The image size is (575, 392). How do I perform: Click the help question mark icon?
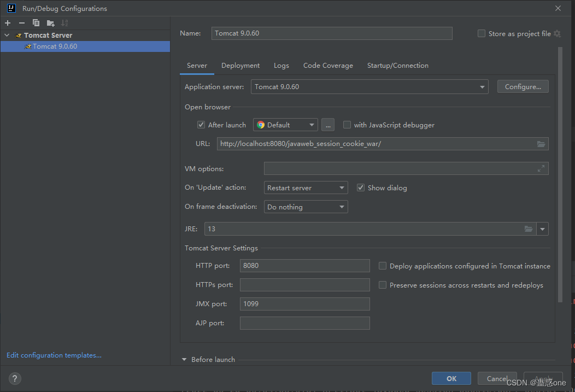point(15,378)
